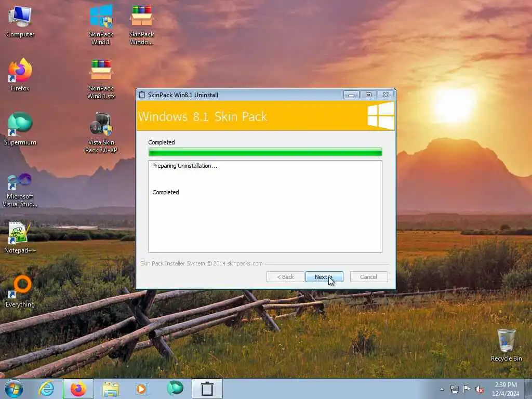This screenshot has width=532, height=399.
Task: Select the Vista Skin Pack 7.0-XP icon
Action: pyautogui.click(x=101, y=132)
